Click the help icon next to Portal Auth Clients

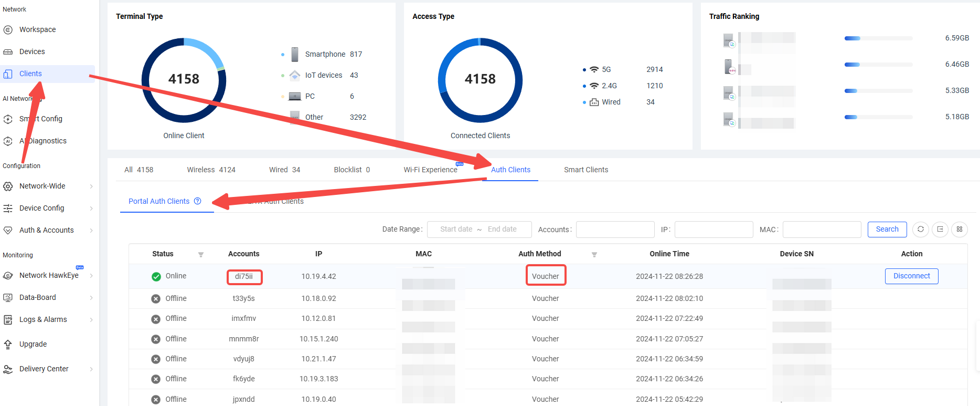198,201
